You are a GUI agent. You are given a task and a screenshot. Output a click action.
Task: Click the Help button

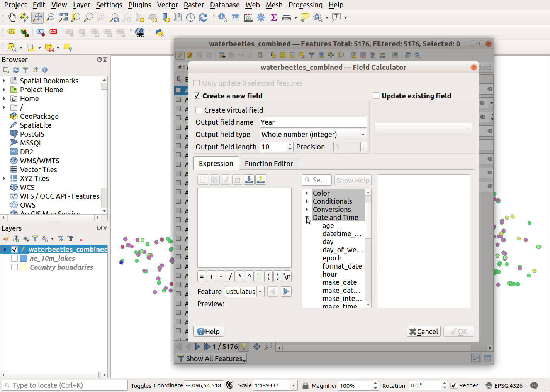(209, 331)
